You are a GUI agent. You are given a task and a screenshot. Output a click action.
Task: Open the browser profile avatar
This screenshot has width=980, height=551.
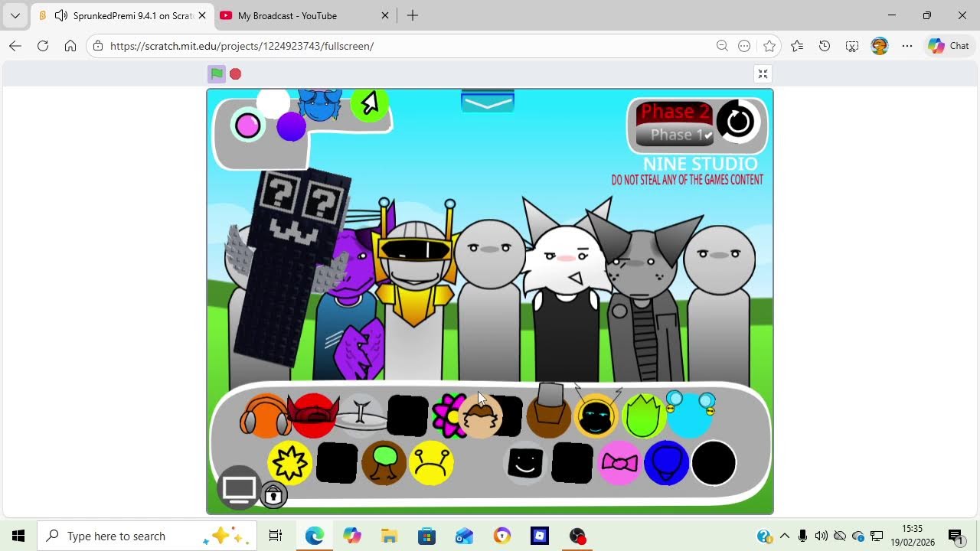coord(880,46)
